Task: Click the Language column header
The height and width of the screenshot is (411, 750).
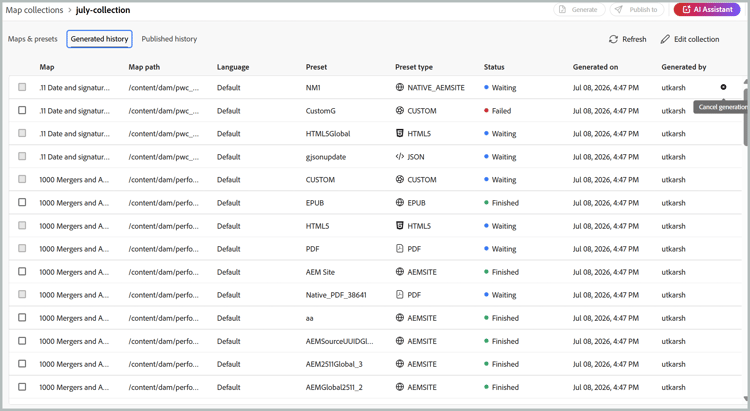Action: pyautogui.click(x=233, y=67)
